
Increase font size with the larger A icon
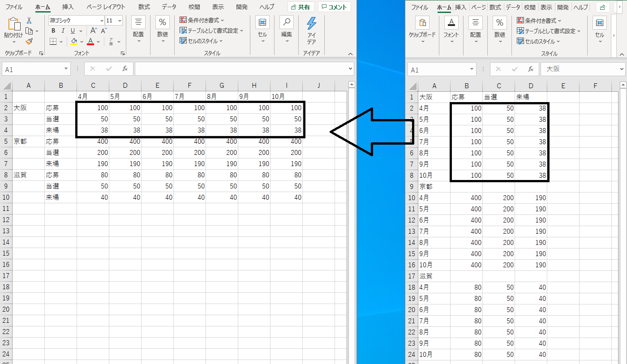pyautogui.click(x=93, y=30)
